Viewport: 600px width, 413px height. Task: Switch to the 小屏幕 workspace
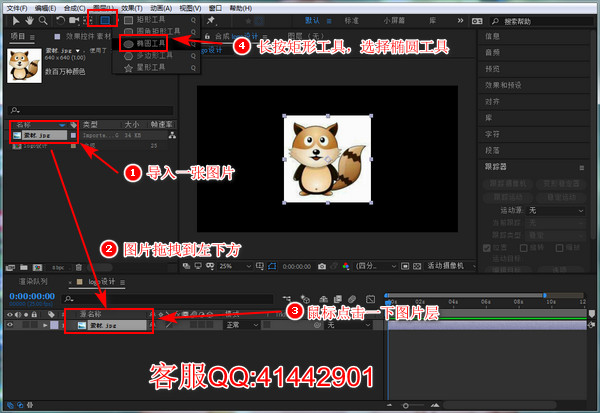click(x=394, y=21)
